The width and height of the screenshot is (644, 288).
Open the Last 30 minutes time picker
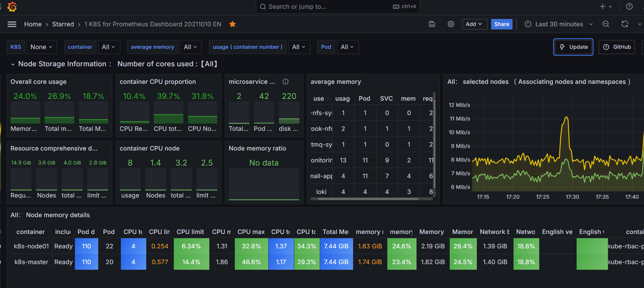(x=559, y=24)
